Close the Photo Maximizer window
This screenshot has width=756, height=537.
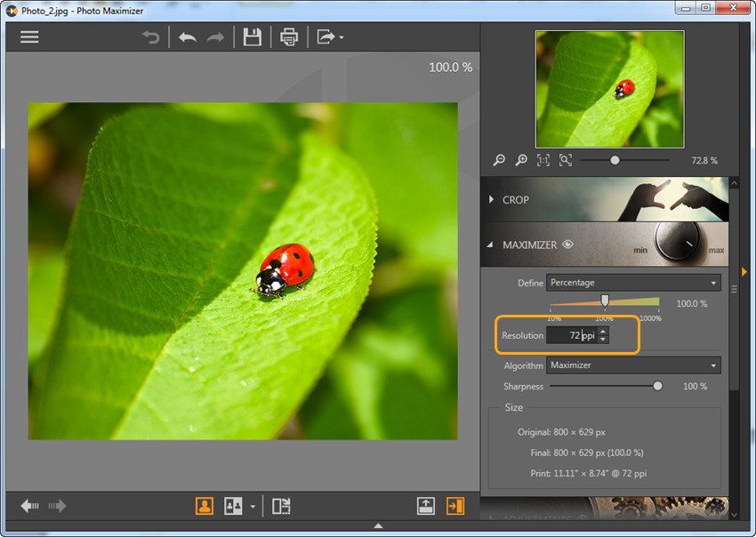pos(733,8)
